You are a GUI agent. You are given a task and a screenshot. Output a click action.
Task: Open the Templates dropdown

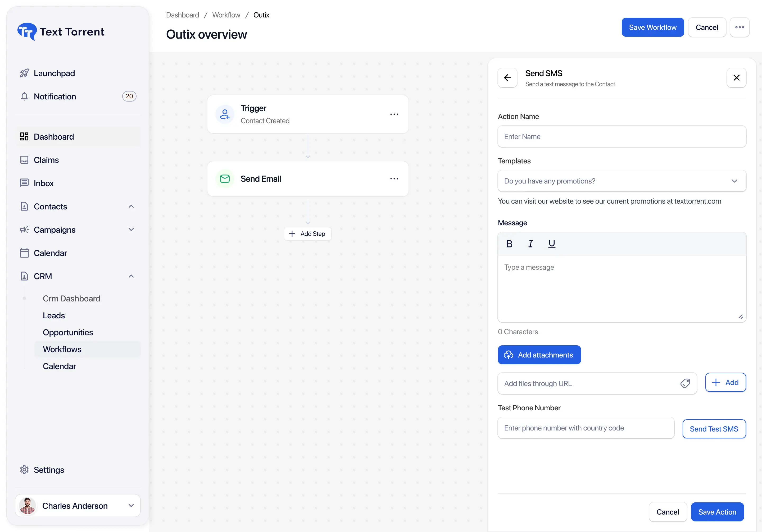coord(622,181)
